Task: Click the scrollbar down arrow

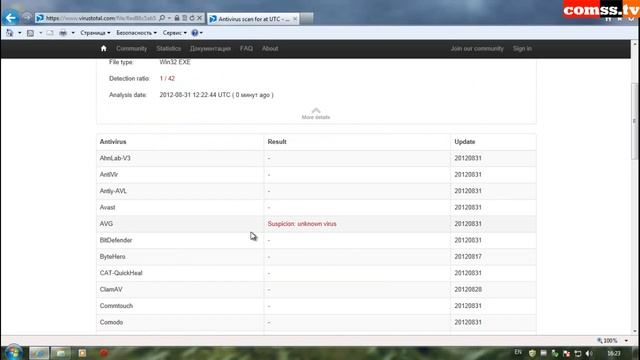Action: pyautogui.click(x=634, y=331)
